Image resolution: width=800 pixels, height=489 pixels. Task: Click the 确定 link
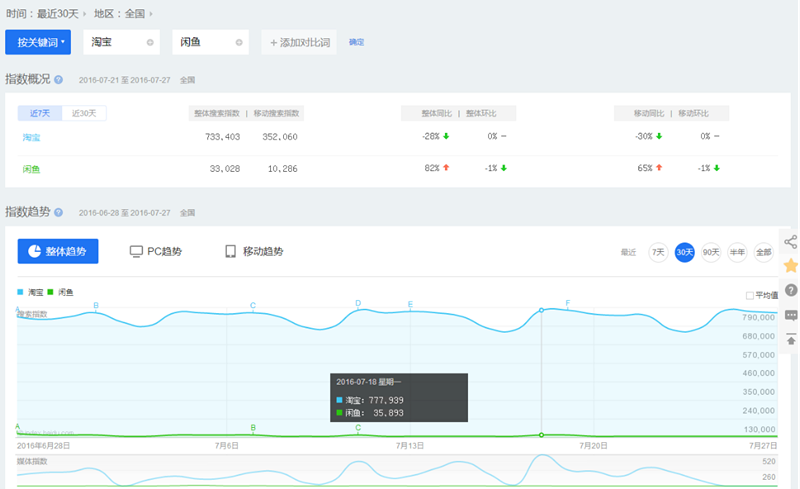coord(356,42)
